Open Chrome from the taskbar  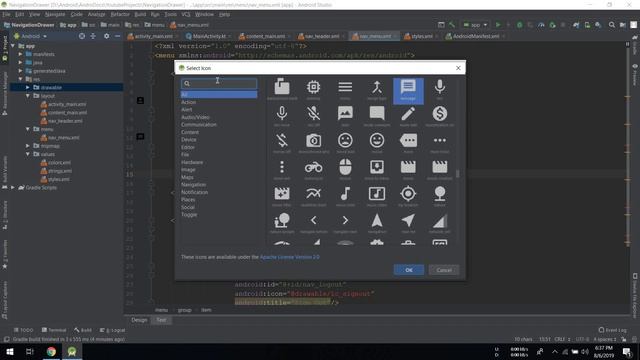51,351
